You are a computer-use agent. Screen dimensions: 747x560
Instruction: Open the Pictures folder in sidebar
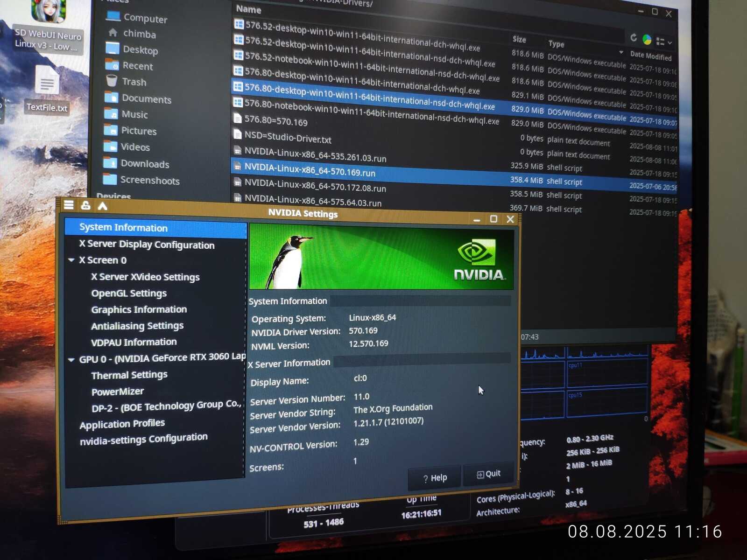click(130, 131)
